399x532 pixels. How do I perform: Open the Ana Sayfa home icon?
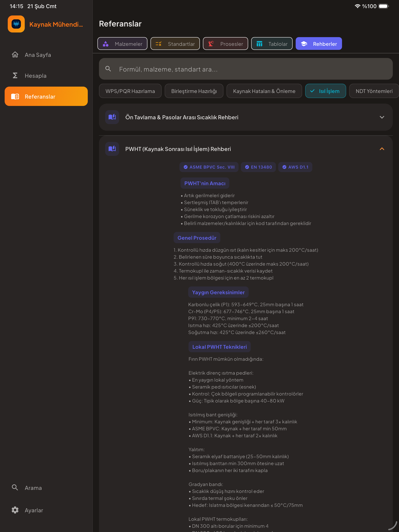pyautogui.click(x=15, y=55)
